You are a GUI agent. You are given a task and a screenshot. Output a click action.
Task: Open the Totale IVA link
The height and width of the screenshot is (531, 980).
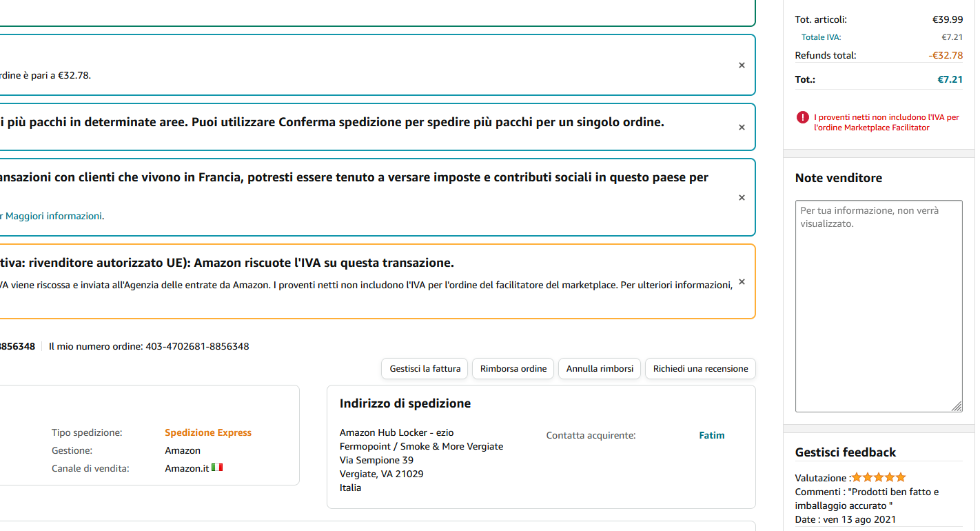(821, 37)
